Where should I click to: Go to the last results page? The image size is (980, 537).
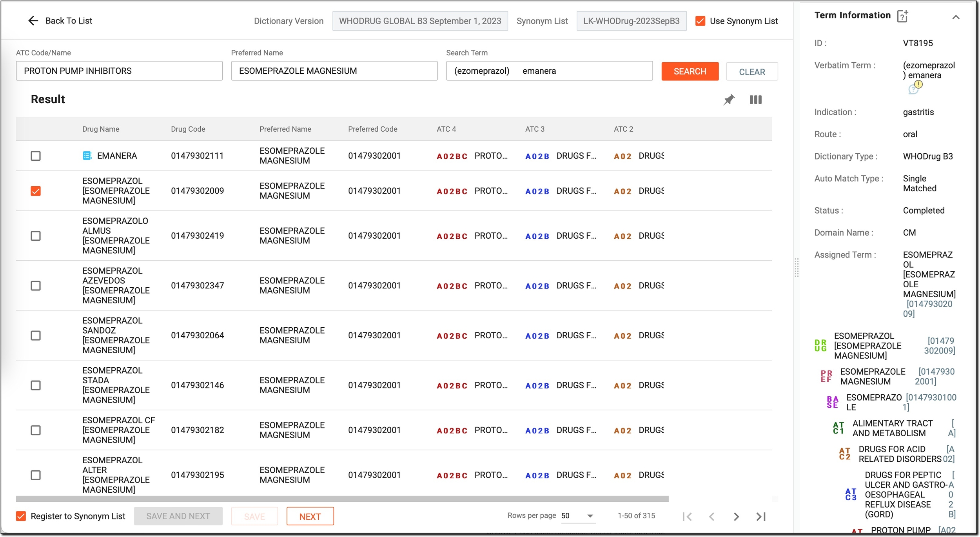760,517
